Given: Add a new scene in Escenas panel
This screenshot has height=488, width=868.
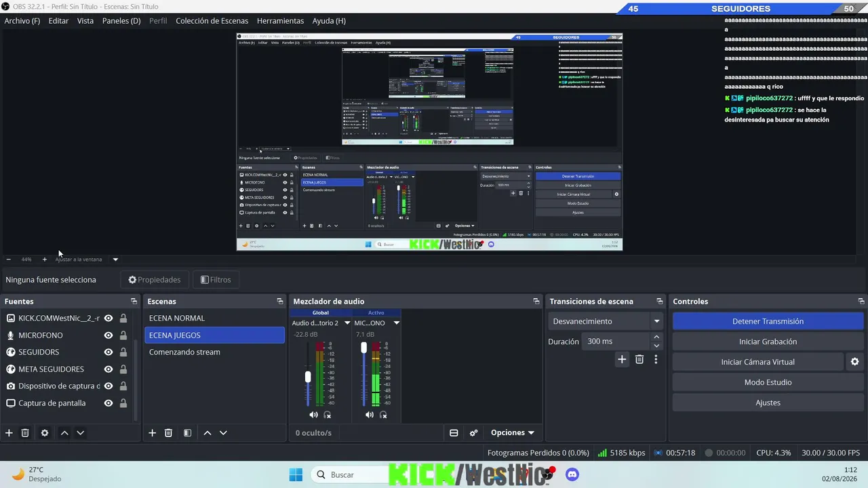Looking at the screenshot, I should 152,433.
